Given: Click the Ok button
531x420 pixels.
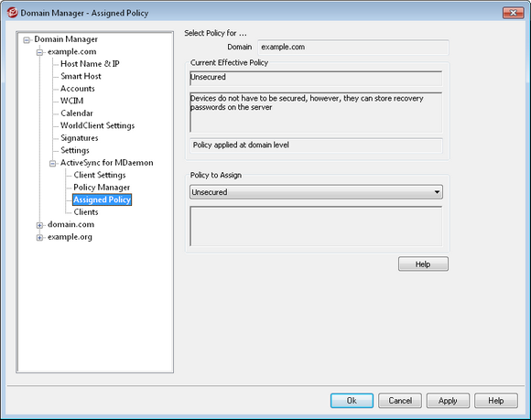Looking at the screenshot, I should pos(352,401).
